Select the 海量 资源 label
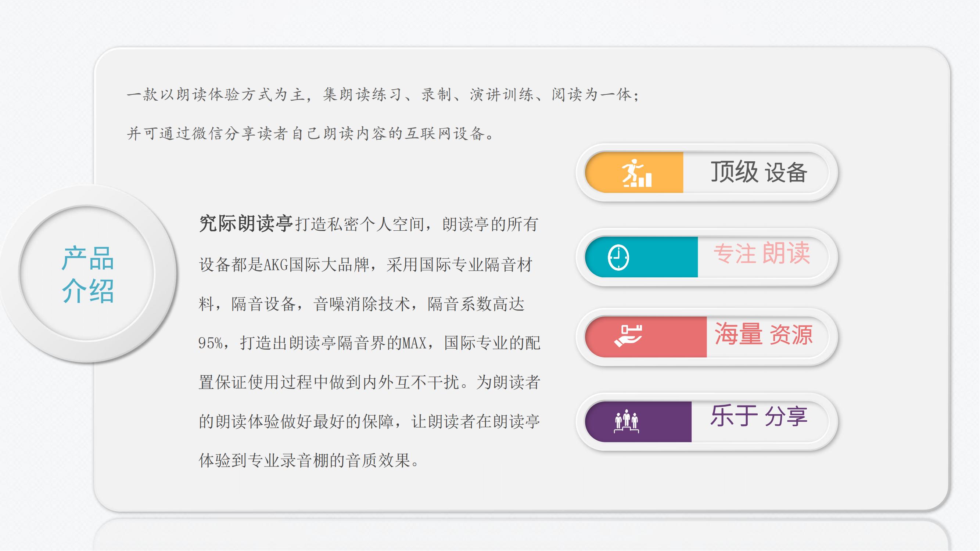The height and width of the screenshot is (551, 980). coord(764,334)
